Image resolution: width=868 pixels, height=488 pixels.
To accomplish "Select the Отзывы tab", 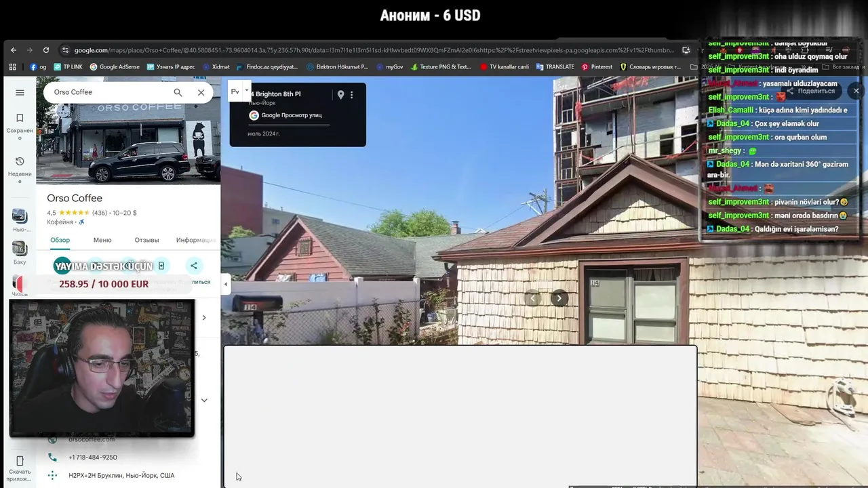I will point(146,240).
